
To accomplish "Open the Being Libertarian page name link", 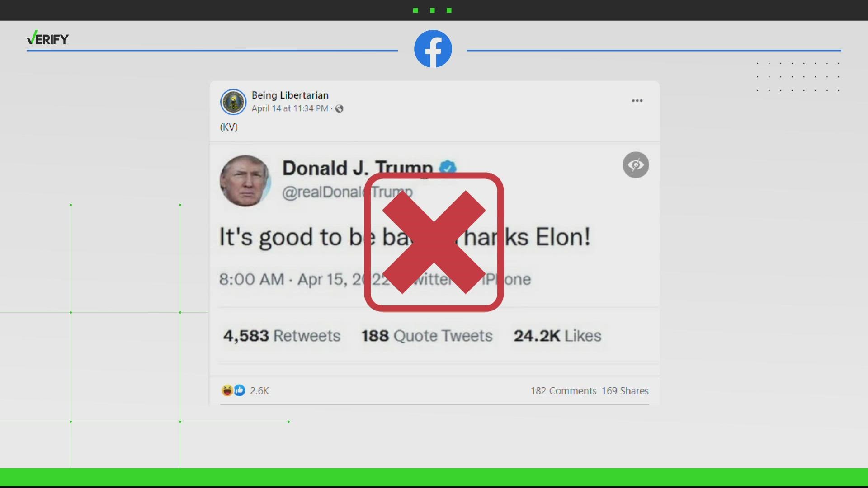I will coord(290,95).
